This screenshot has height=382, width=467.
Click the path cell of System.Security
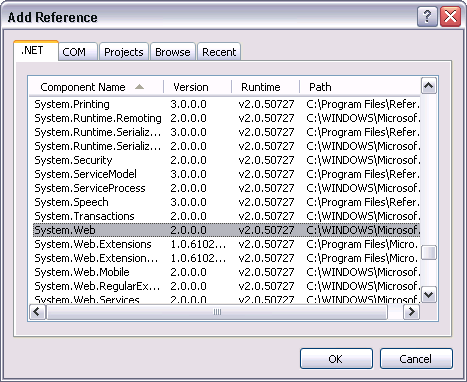[363, 160]
